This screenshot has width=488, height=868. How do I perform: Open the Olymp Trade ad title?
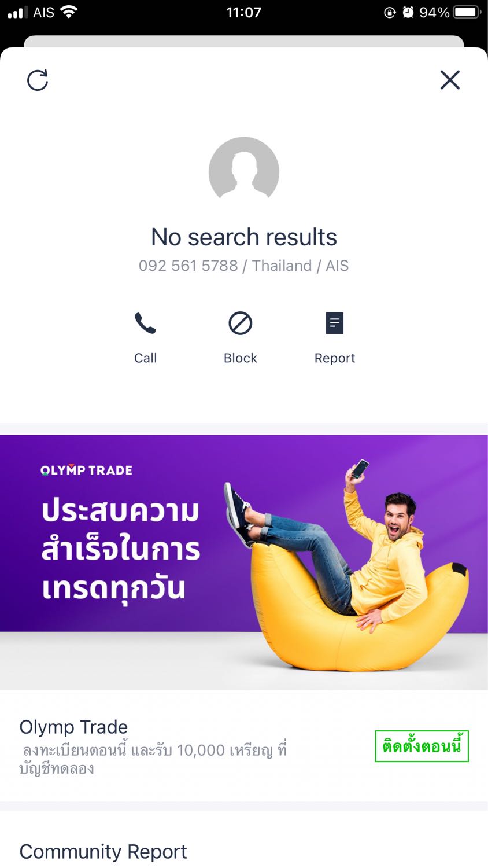(73, 727)
